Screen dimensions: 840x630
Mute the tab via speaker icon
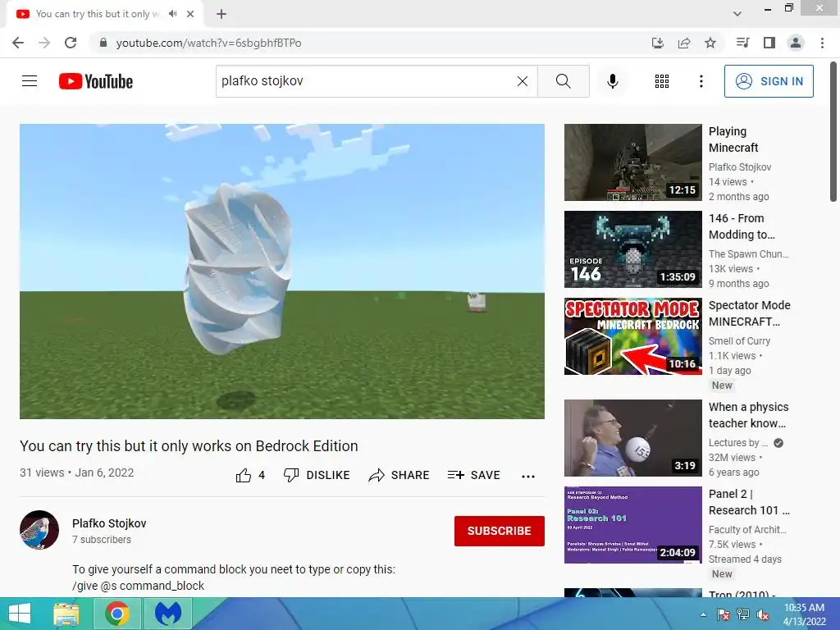tap(172, 14)
